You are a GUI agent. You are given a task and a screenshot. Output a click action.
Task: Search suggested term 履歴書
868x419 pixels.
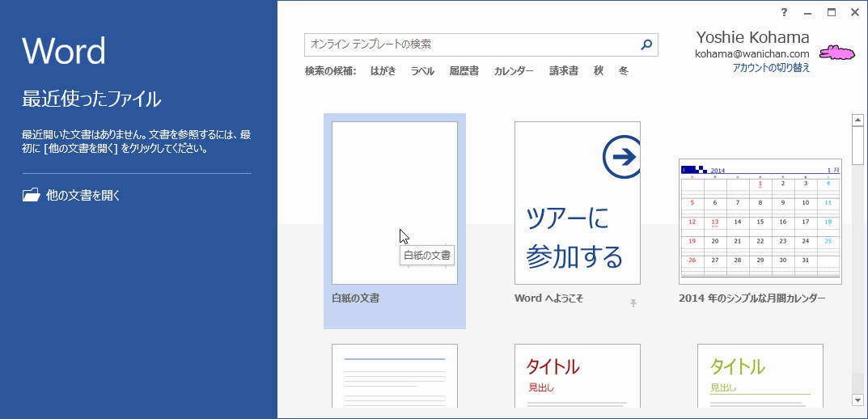[x=464, y=71]
